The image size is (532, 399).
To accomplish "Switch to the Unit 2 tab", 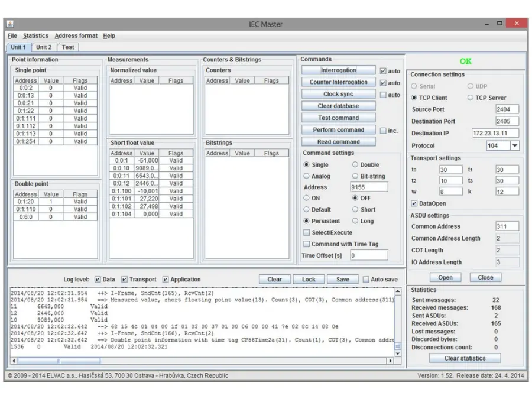I will coord(44,47).
